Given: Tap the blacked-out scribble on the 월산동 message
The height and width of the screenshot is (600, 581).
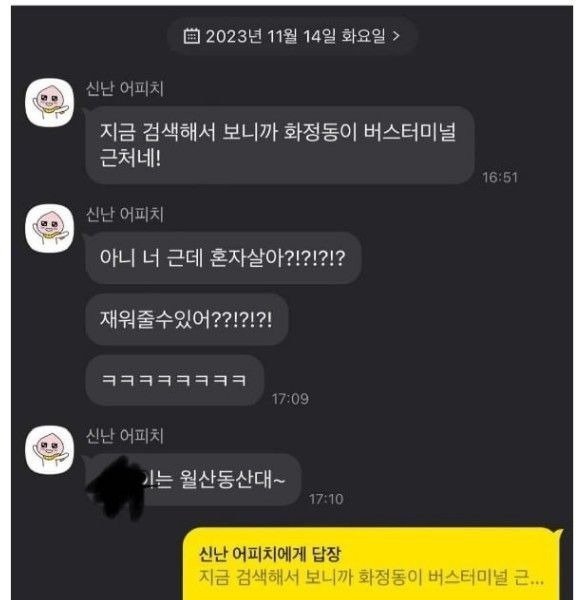Looking at the screenshot, I should tap(117, 485).
